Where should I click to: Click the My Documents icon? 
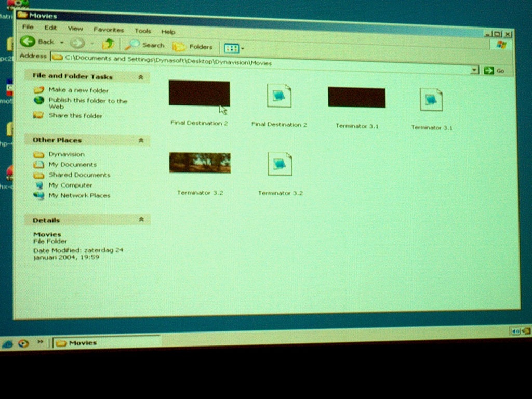(38, 165)
